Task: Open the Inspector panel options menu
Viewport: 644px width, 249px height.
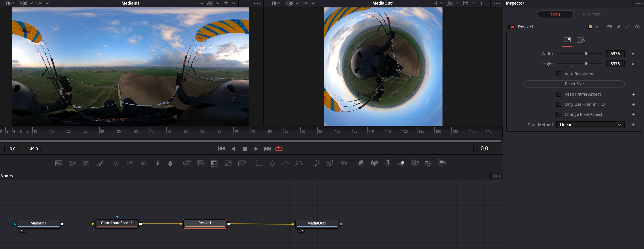Action: 639,3
